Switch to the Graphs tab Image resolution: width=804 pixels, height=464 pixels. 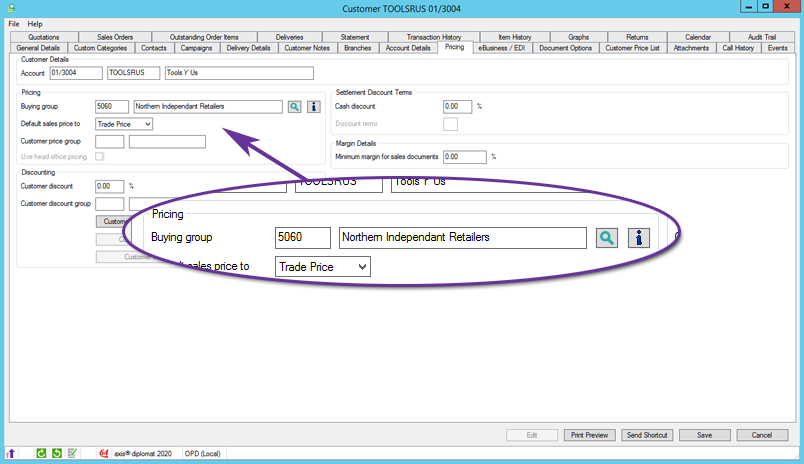578,37
